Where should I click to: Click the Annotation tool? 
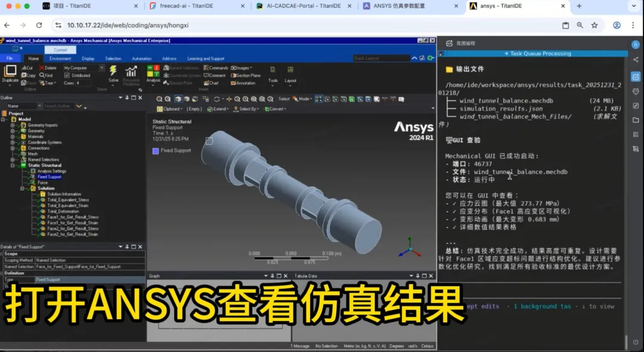243,83
